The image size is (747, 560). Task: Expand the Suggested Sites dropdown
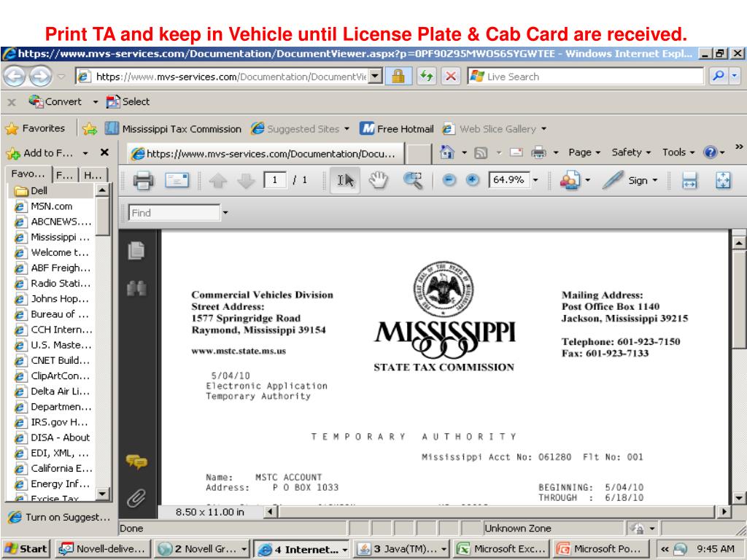tap(347, 129)
